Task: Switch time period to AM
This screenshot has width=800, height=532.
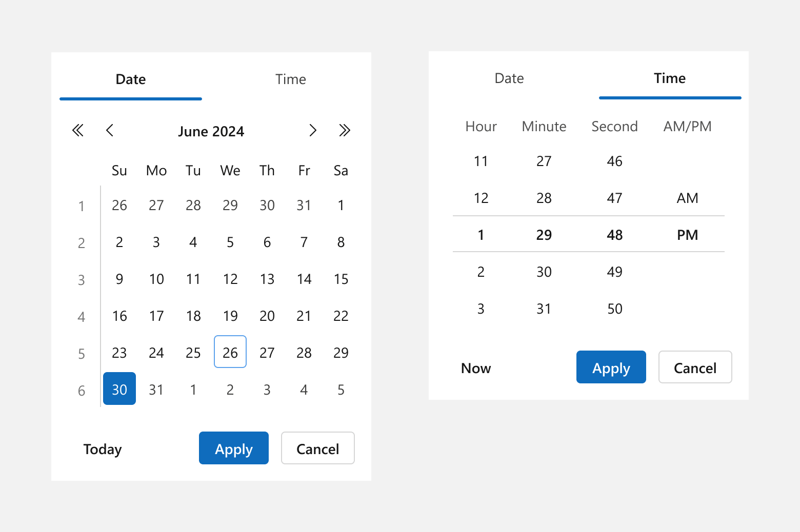Action: pyautogui.click(x=687, y=198)
